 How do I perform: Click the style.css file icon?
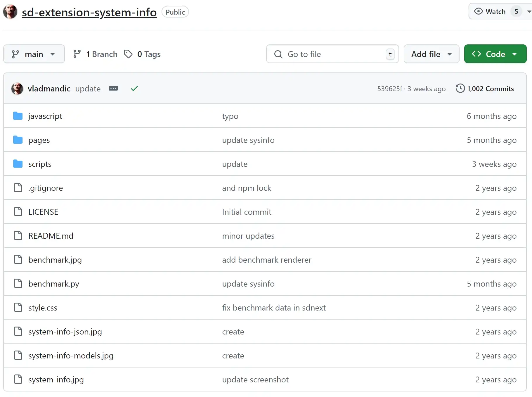click(x=18, y=308)
